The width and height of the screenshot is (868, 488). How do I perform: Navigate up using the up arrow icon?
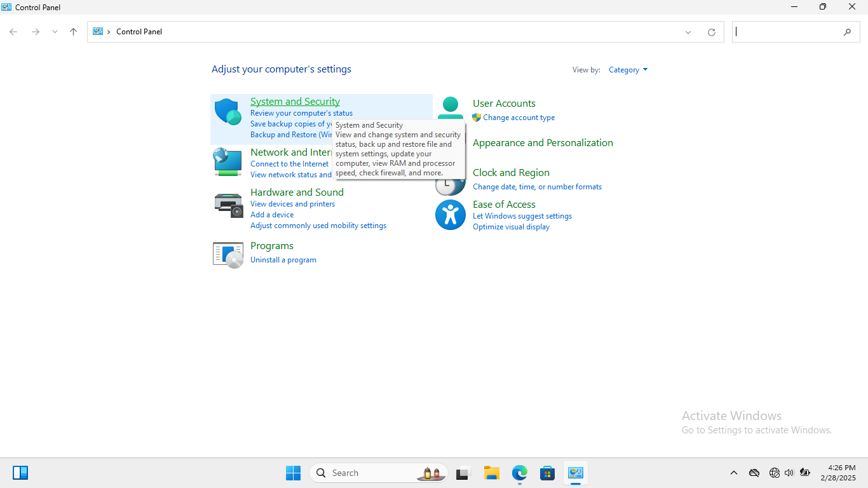click(73, 32)
